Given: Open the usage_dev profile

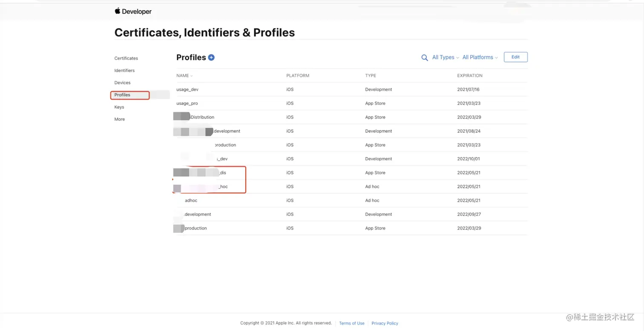Looking at the screenshot, I should point(352,90).
